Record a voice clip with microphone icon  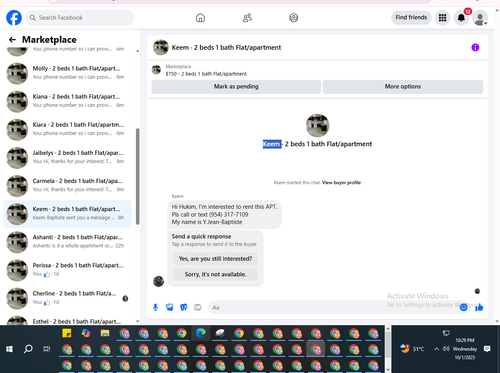[x=155, y=307]
